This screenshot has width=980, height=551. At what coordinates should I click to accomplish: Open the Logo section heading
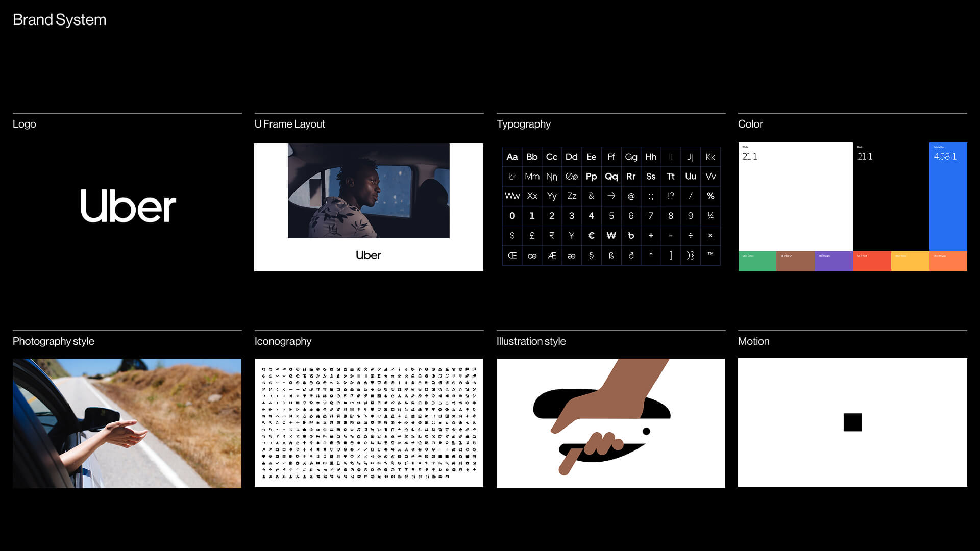pyautogui.click(x=24, y=124)
